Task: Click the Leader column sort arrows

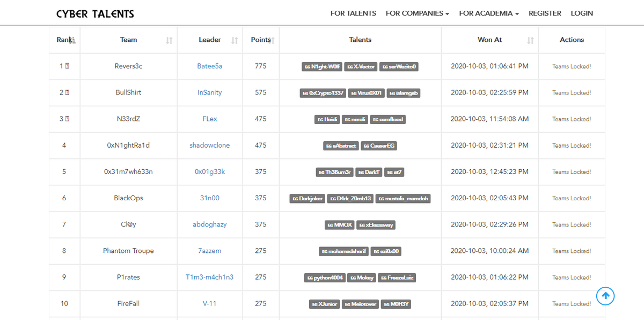Action: [x=235, y=40]
